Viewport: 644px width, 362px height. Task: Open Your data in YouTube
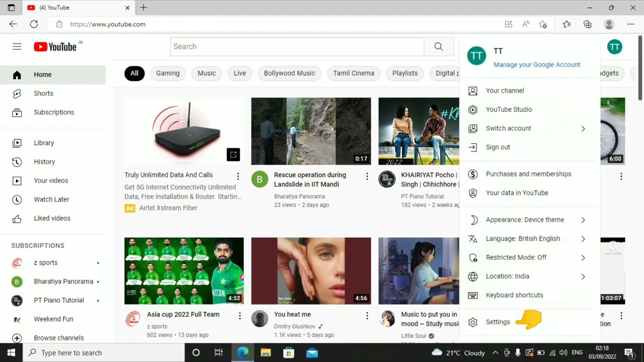tap(527, 193)
